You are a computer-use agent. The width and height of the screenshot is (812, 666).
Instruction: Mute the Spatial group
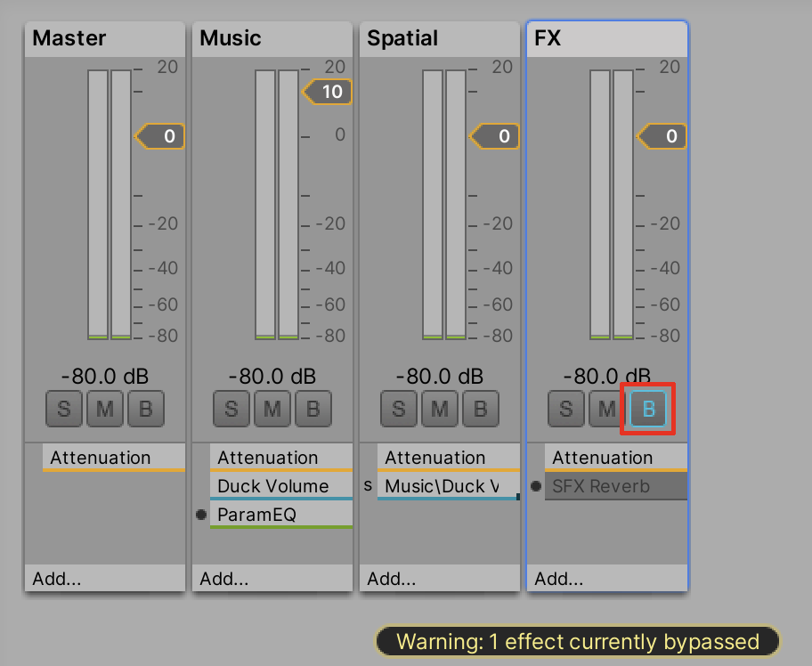[x=439, y=410]
